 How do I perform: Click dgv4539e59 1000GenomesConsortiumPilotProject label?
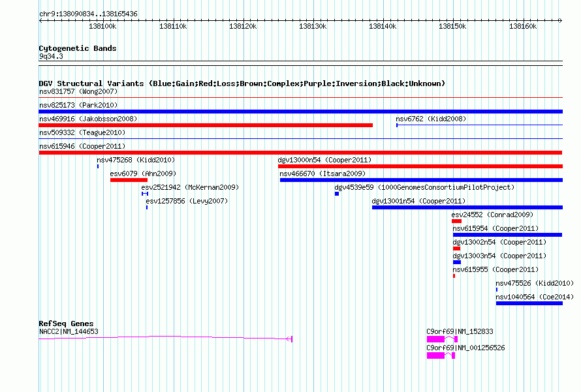point(424,187)
